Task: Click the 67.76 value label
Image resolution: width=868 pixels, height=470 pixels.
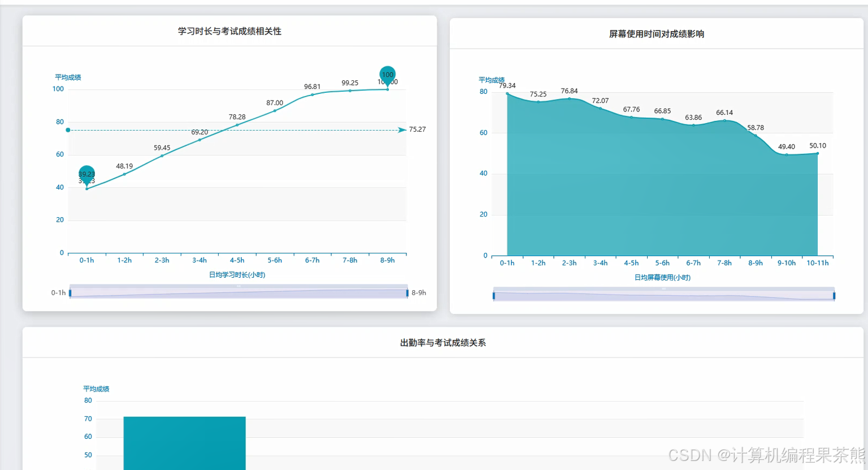Action: (x=632, y=110)
